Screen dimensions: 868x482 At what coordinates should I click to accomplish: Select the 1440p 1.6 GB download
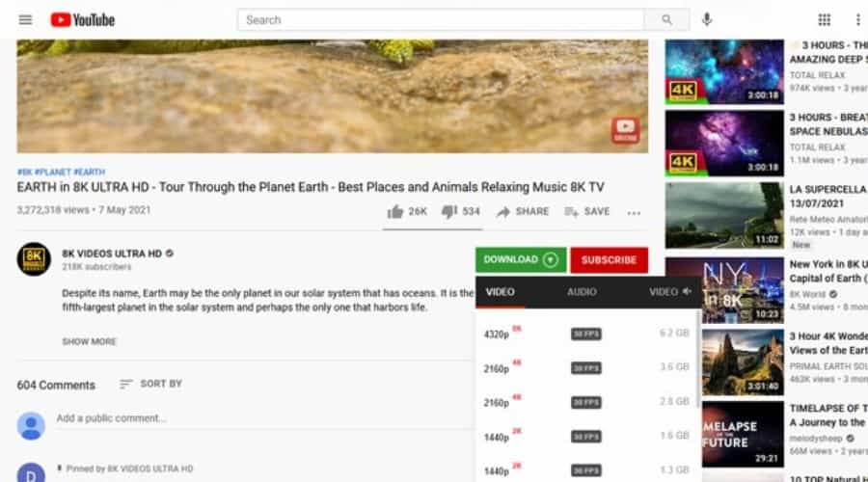tap(586, 437)
